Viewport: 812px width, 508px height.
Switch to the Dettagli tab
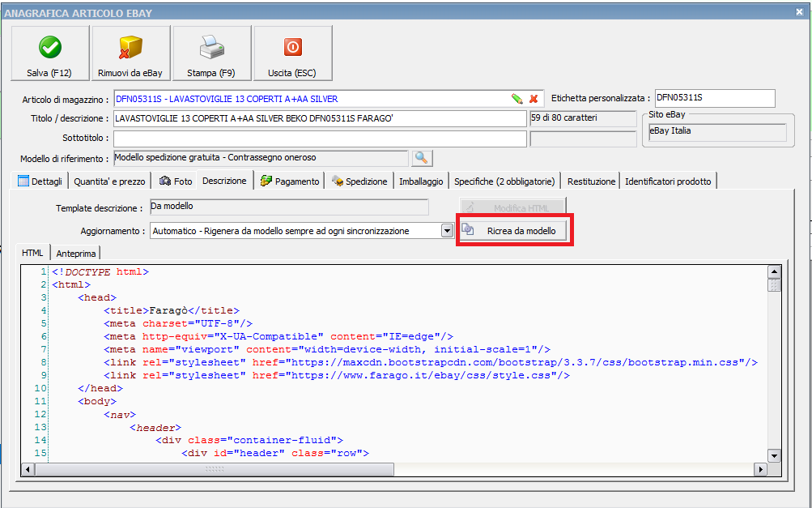(40, 181)
